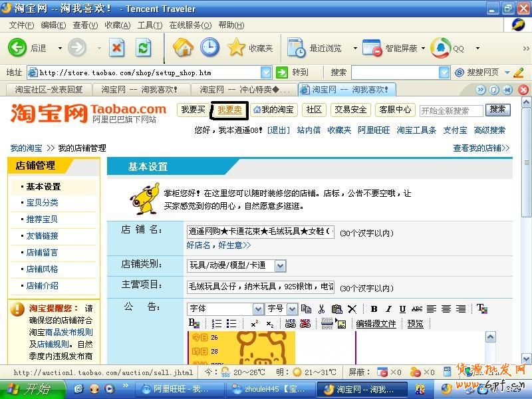This screenshot has height=399, width=532.
Task: Delete selection with the editor X icon
Action: click(x=352, y=309)
